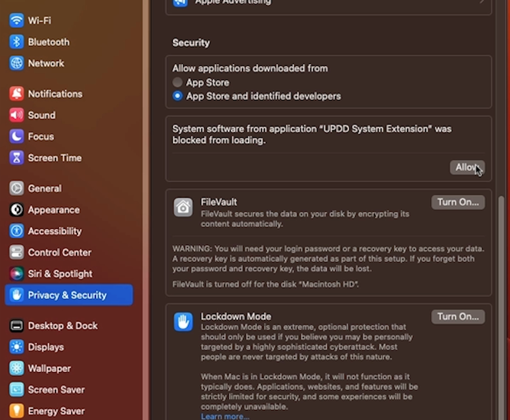Click the Control Center icon
This screenshot has width=510, height=420.
tap(17, 253)
